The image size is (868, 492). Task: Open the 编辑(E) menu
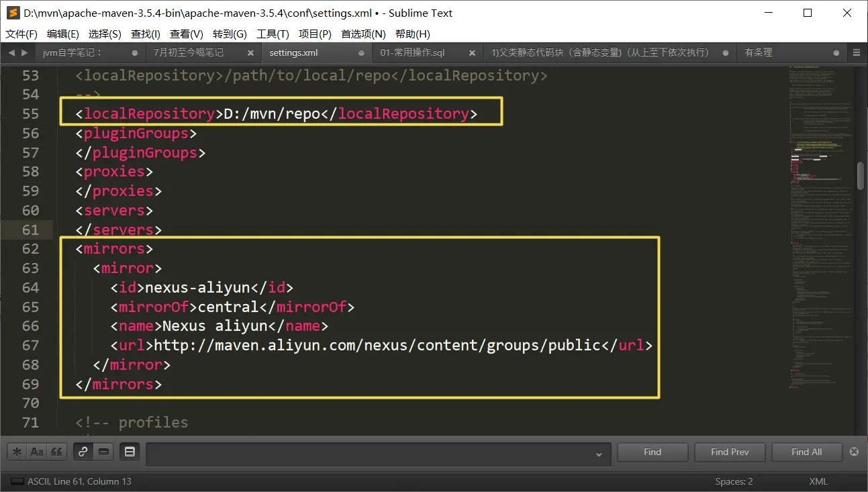pos(63,34)
